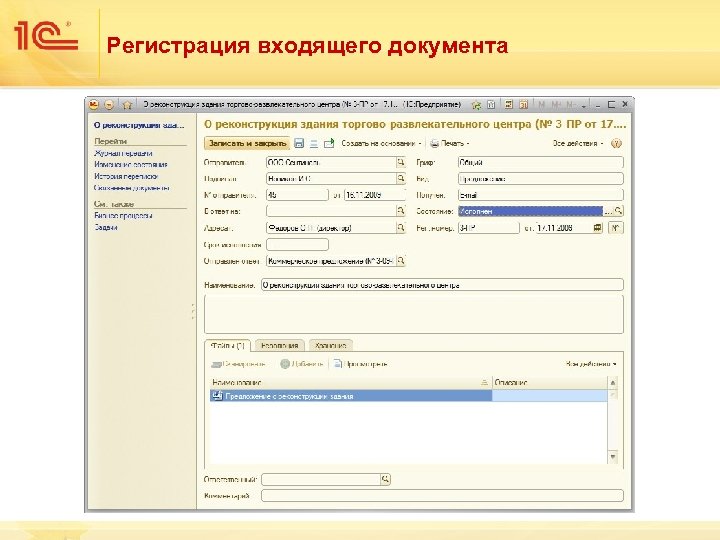Open lookup magnifier for Подписал field

[x=401, y=178]
